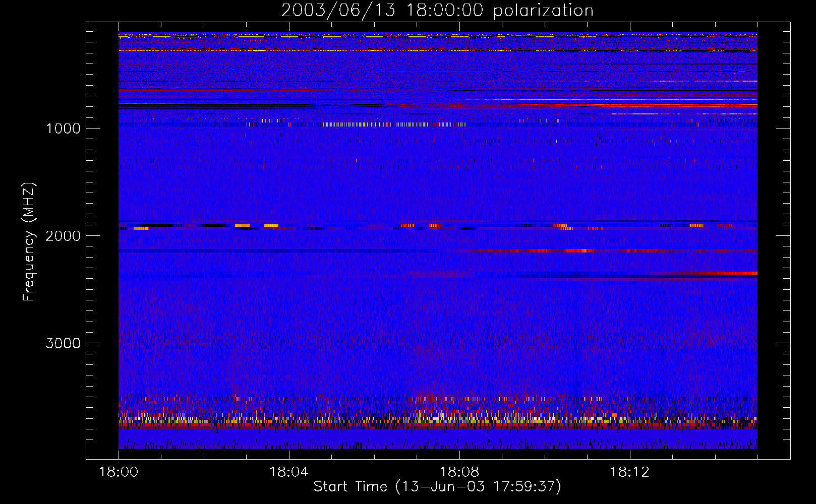Click the 18:00 time tick label

click(119, 472)
